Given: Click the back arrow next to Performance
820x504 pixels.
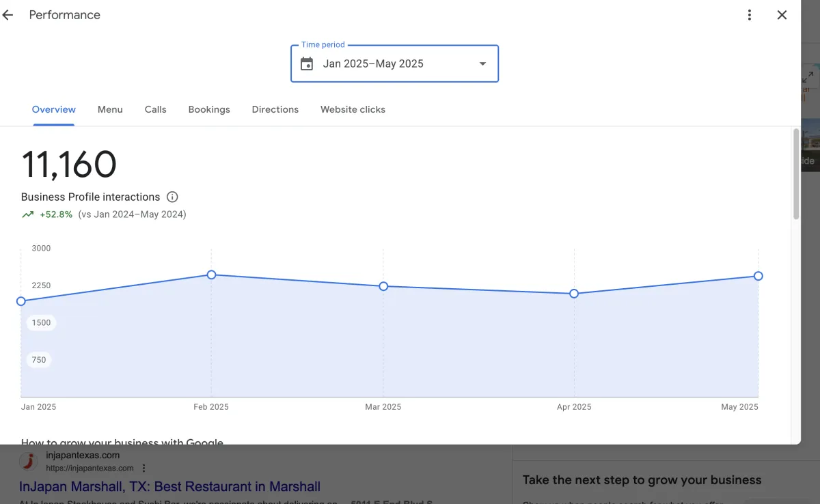Looking at the screenshot, I should (x=8, y=15).
